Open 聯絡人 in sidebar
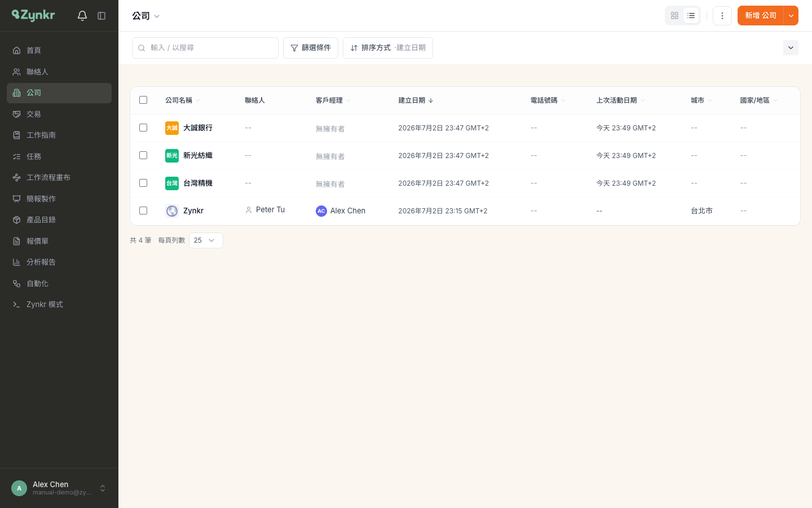The height and width of the screenshot is (508, 812). [x=59, y=72]
